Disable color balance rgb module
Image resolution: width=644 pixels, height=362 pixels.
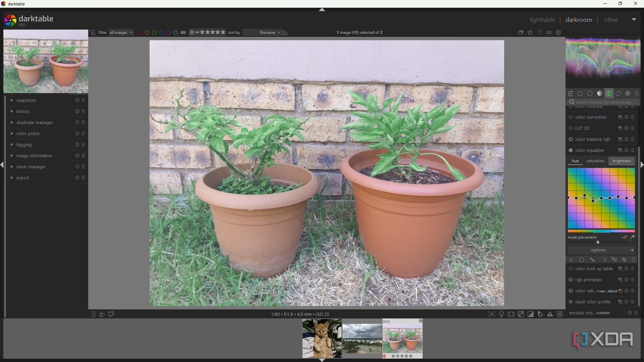[x=571, y=139]
